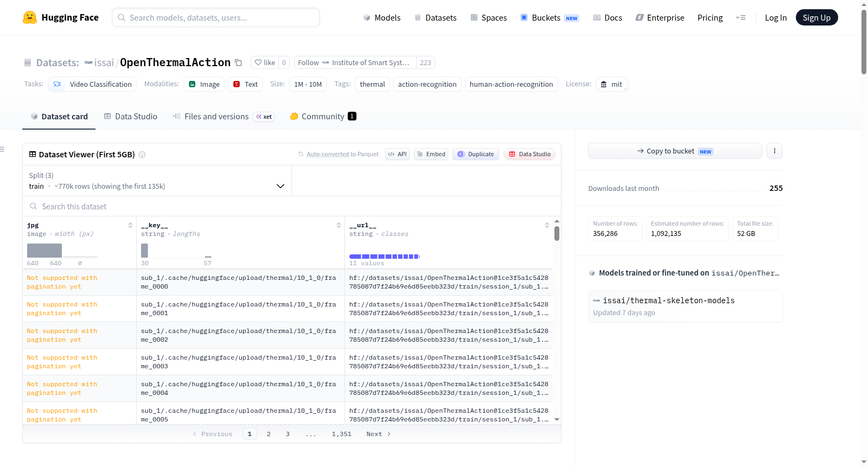Click the dataset table vertical scrollbar
868x467 pixels.
[557, 234]
